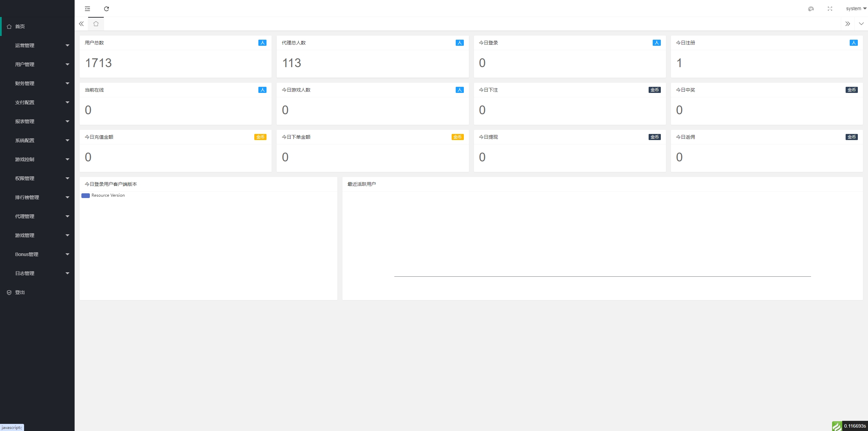This screenshot has width=868, height=431.
Task: Click home icon in sidebar
Action: [x=9, y=26]
